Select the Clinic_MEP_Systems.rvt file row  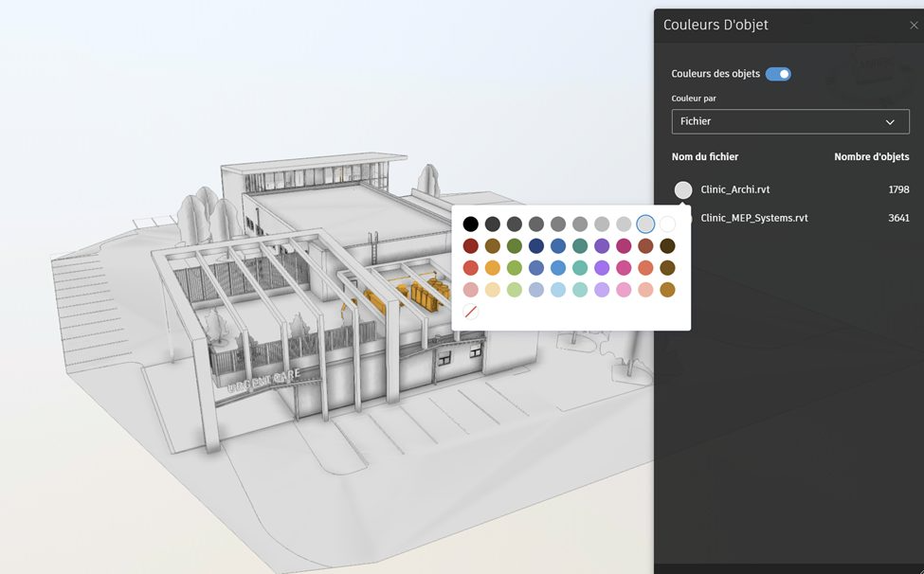pos(754,218)
